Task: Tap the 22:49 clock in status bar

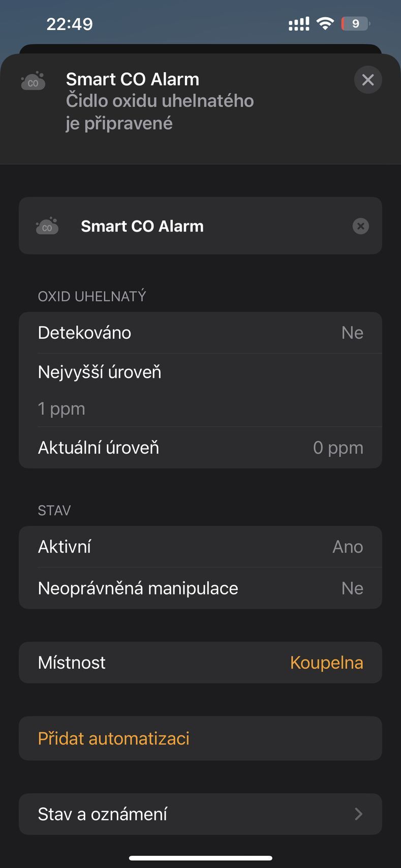Action: pos(70,24)
